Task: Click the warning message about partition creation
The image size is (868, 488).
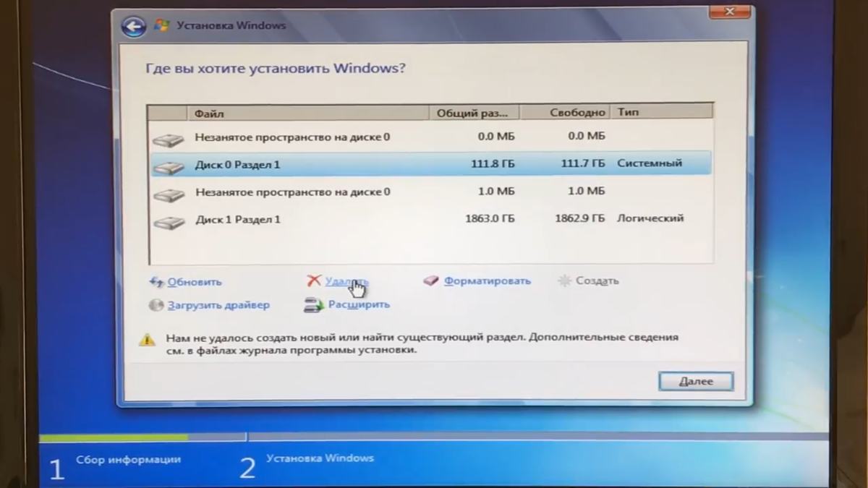Action: [422, 343]
